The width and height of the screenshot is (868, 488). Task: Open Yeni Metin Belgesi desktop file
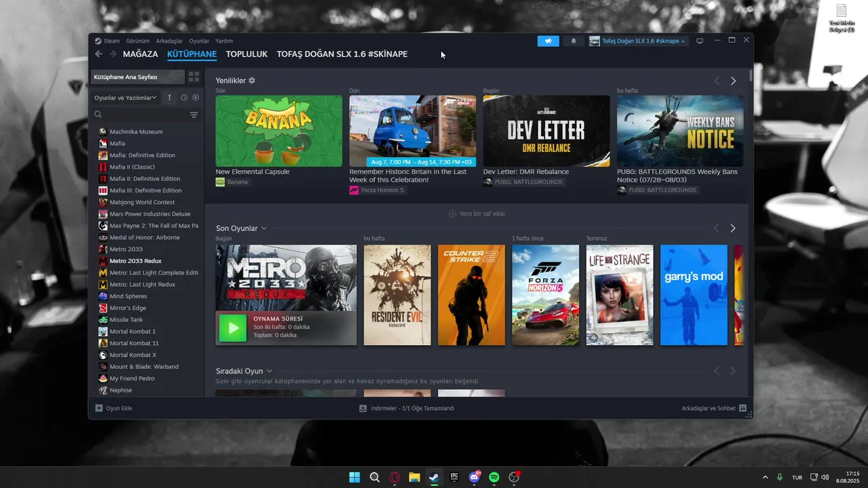point(842,18)
